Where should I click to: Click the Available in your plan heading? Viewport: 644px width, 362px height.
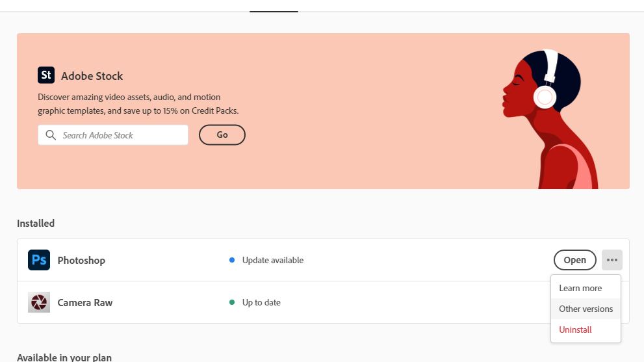pyautogui.click(x=64, y=357)
